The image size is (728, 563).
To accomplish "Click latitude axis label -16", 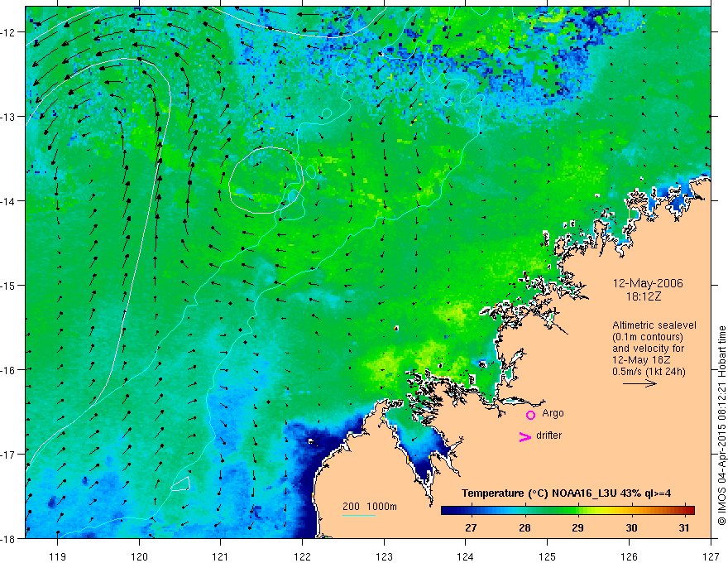I will tap(9, 370).
